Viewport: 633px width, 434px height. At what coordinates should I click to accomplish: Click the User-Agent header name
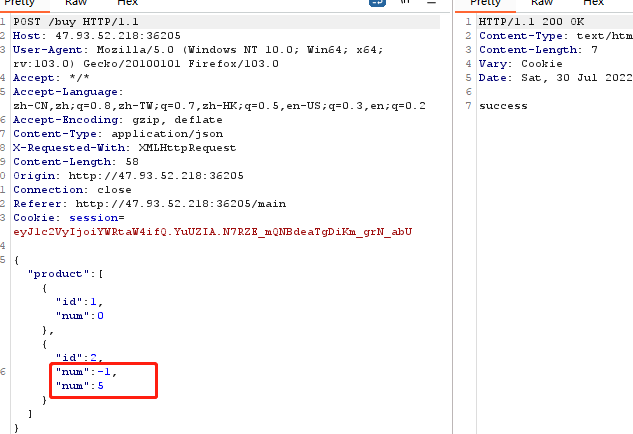tap(50, 50)
